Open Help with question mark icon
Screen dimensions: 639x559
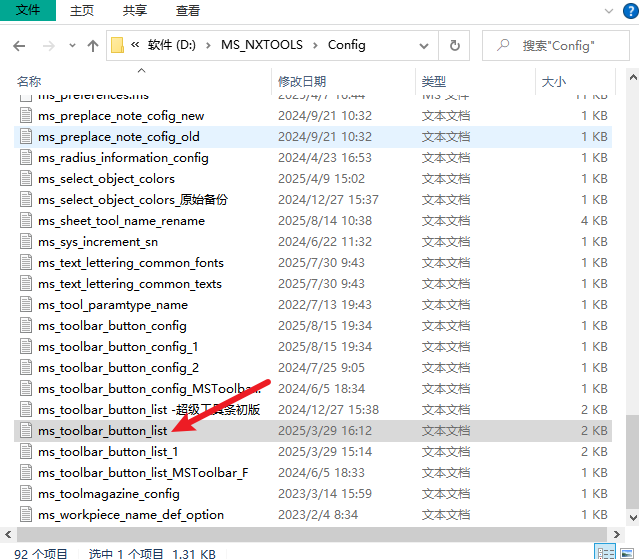(x=631, y=11)
